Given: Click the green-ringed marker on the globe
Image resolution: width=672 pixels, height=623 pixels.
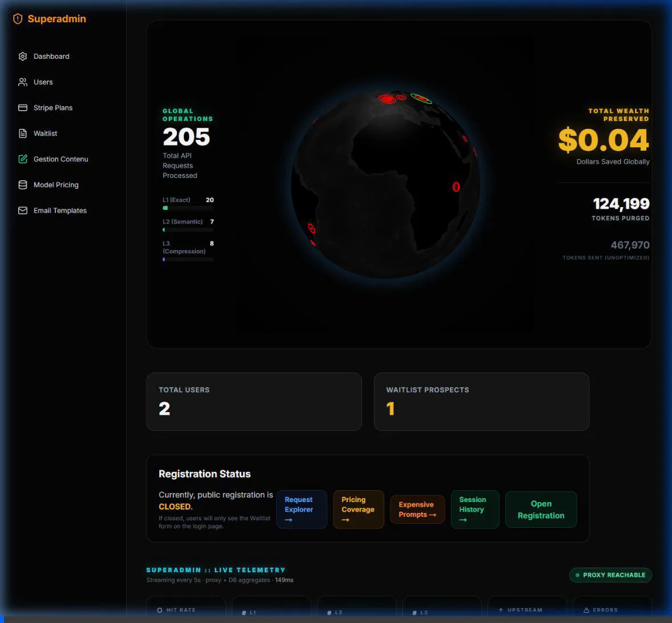Looking at the screenshot, I should 421,99.
